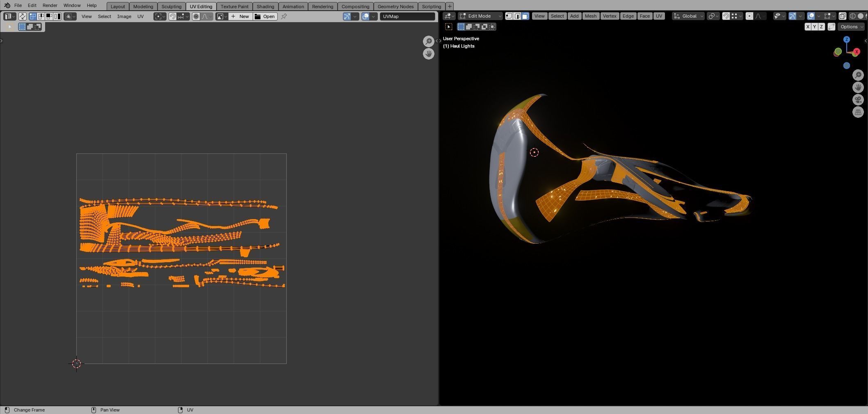
Task: Open the image browse dropdown in the UV editor
Action: pyautogui.click(x=222, y=16)
